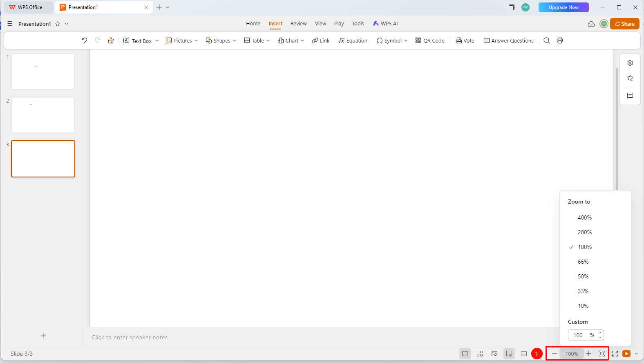Open the WPS AI tab
Image resolution: width=644 pixels, height=363 pixels.
pos(385,24)
